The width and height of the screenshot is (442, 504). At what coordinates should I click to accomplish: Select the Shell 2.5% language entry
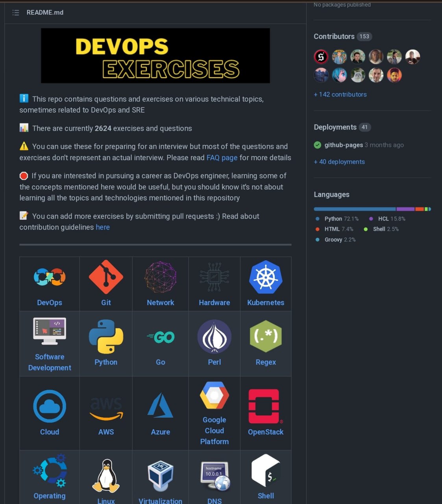(381, 229)
